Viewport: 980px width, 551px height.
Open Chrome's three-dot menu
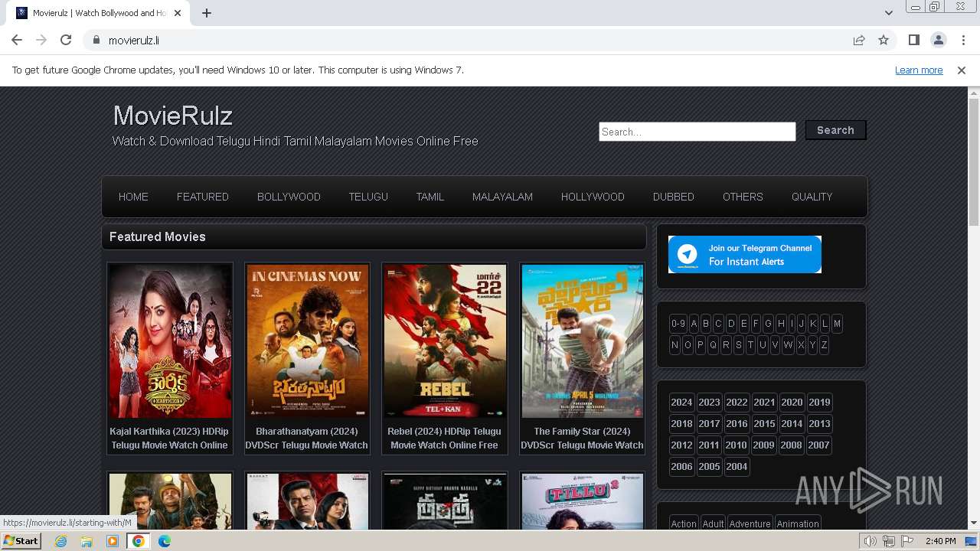pos(962,40)
